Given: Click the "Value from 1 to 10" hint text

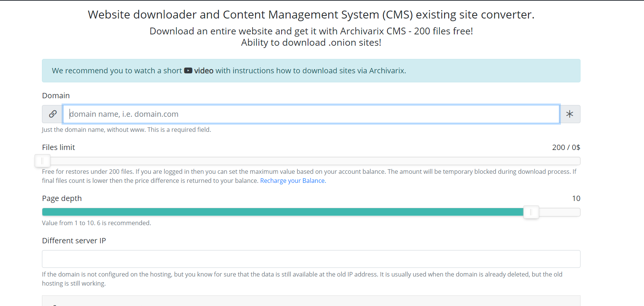Looking at the screenshot, I should point(96,223).
